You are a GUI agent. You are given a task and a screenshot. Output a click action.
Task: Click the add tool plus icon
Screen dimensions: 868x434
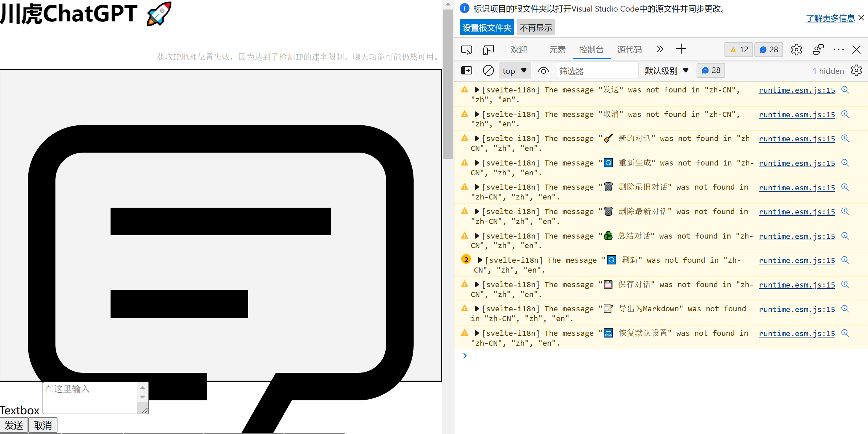point(681,49)
